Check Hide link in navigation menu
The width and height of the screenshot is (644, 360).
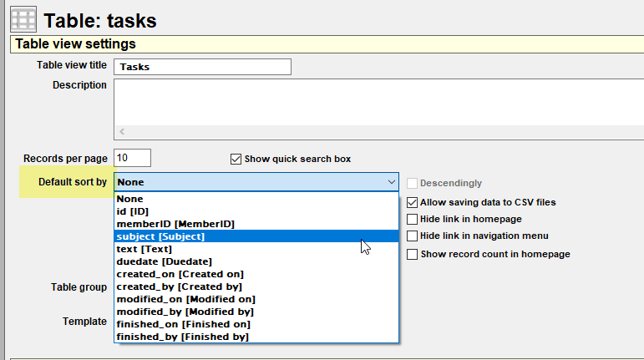(x=412, y=236)
